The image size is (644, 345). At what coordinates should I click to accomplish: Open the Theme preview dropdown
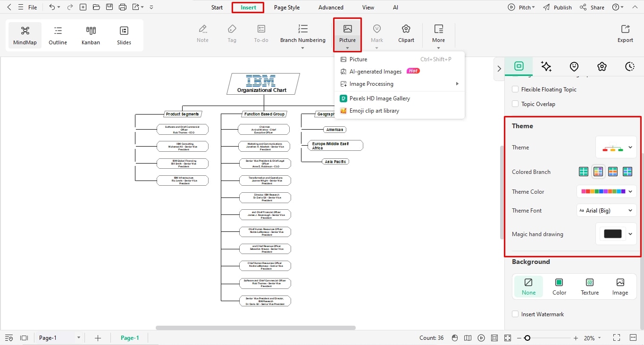click(616, 148)
